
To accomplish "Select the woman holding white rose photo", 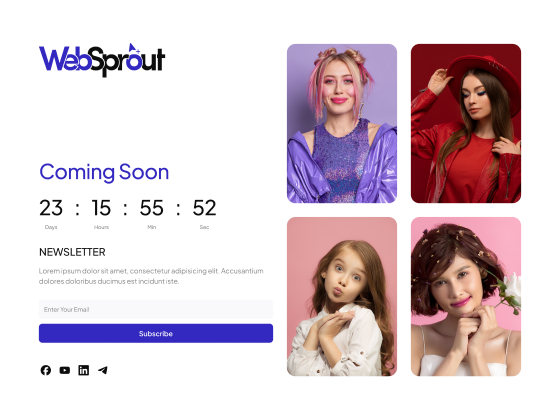I will [466, 296].
